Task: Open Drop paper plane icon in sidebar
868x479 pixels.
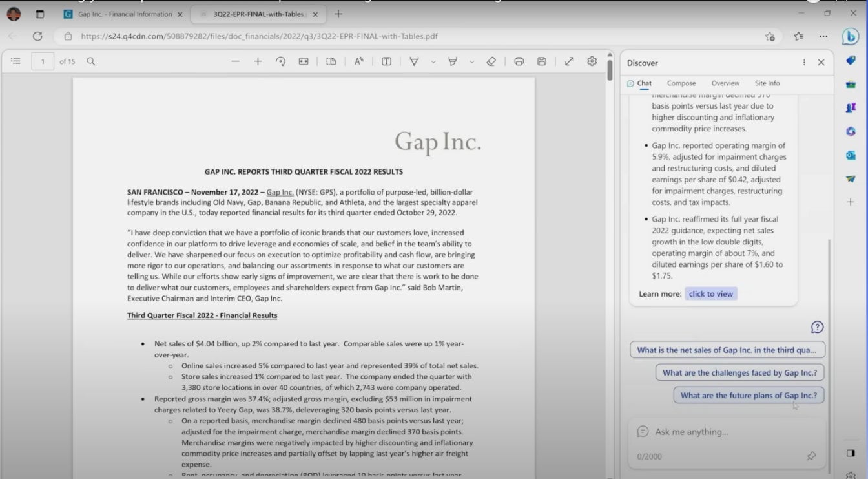Action: coord(851,178)
